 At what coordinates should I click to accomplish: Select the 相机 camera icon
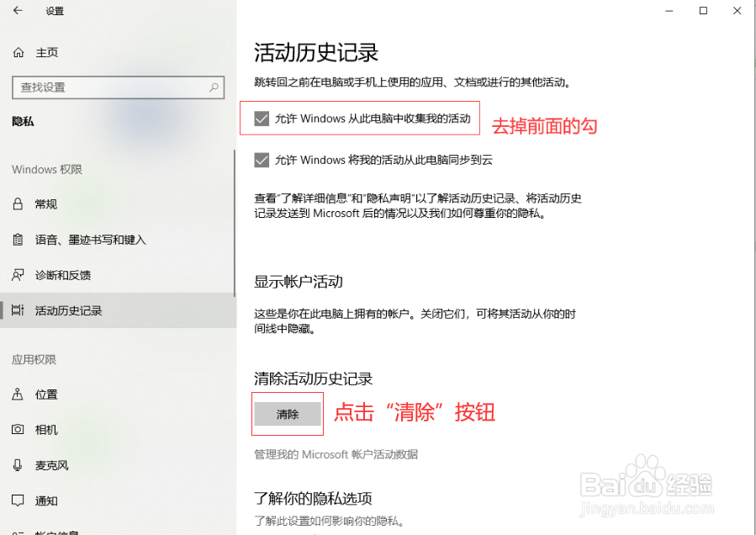click(x=18, y=429)
